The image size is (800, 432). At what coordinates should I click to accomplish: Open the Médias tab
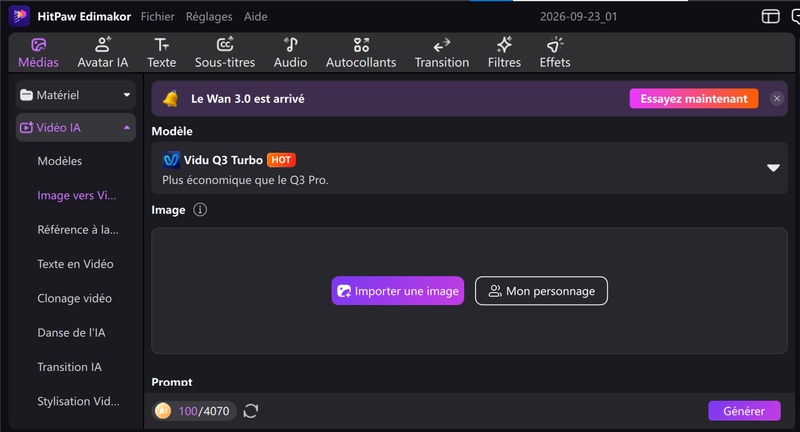point(38,53)
